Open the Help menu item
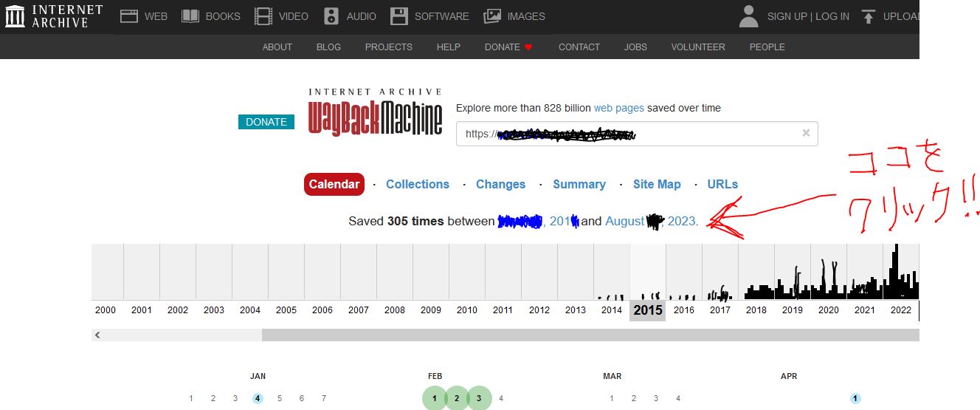This screenshot has width=980, height=410. point(449,47)
